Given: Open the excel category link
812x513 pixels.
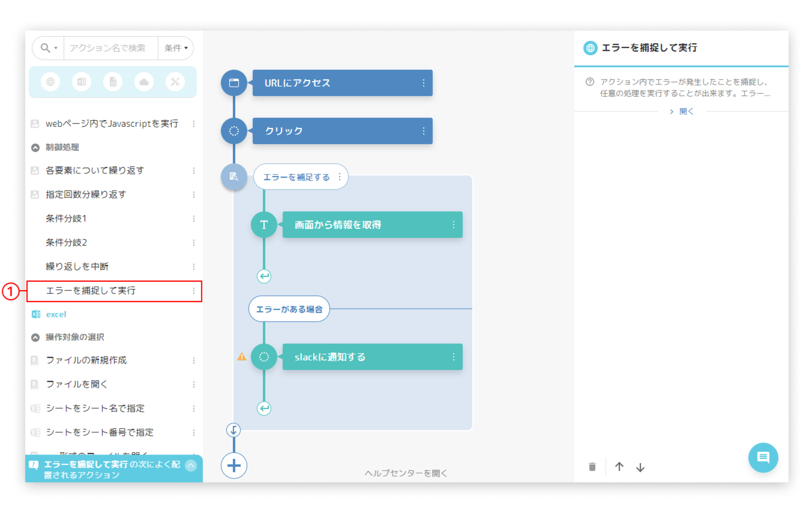Looking at the screenshot, I should (x=56, y=314).
